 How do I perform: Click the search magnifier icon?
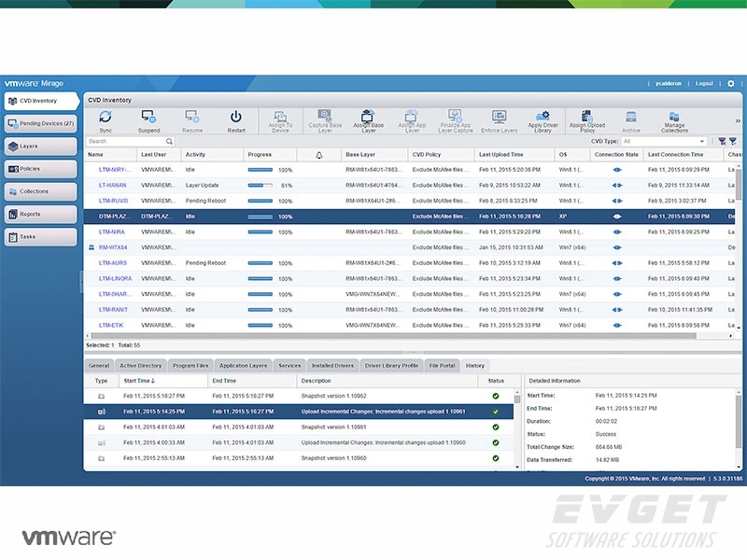pyautogui.click(x=169, y=142)
